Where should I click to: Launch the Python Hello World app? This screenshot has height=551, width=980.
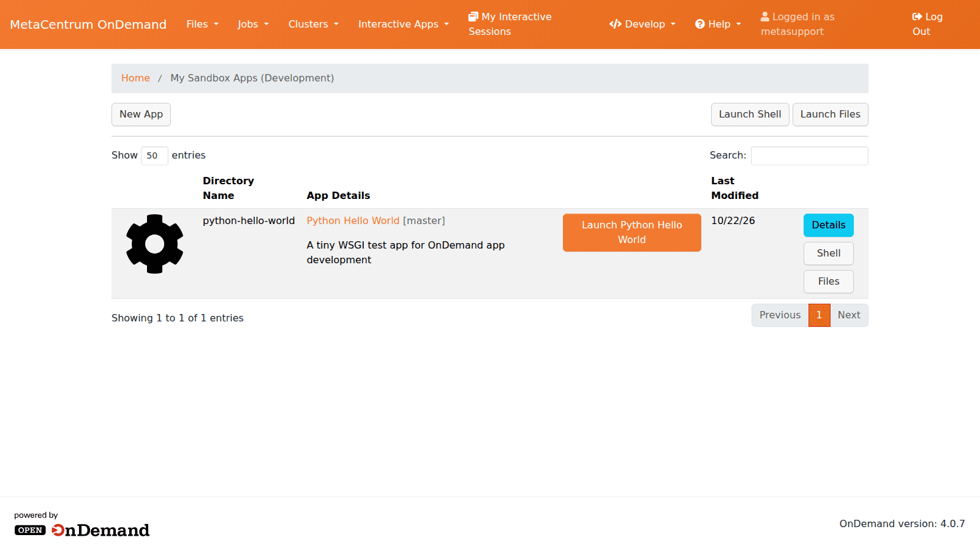pyautogui.click(x=631, y=233)
